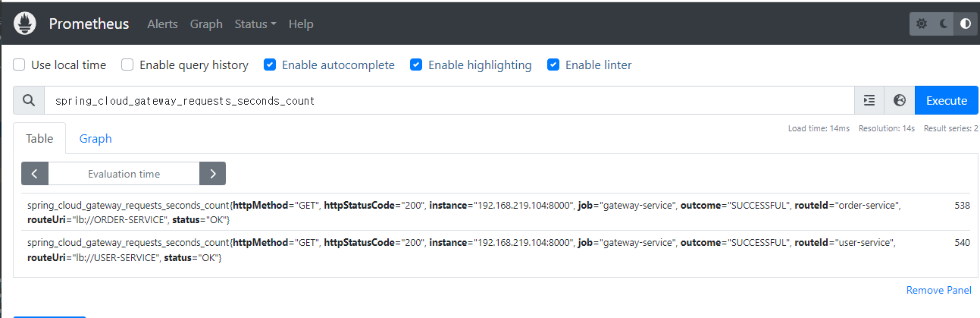Screen dimensions: 980x318
Task: Click the value 538
Action: click(962, 205)
